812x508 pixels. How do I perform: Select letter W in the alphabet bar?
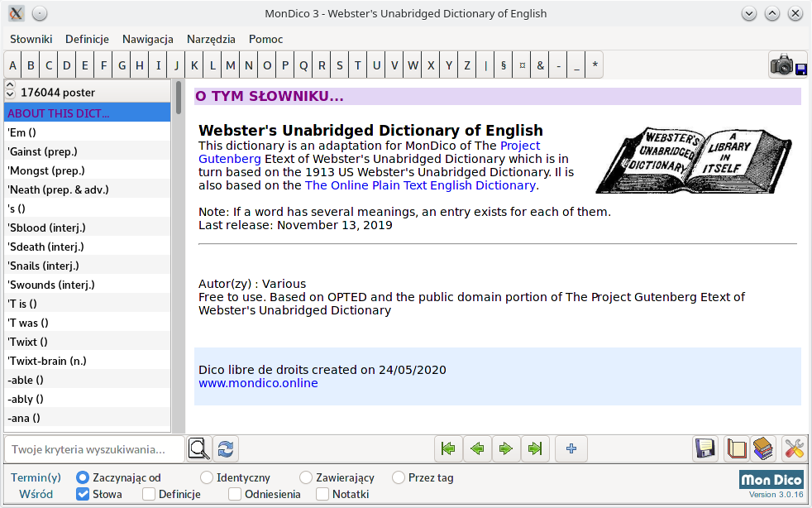413,65
